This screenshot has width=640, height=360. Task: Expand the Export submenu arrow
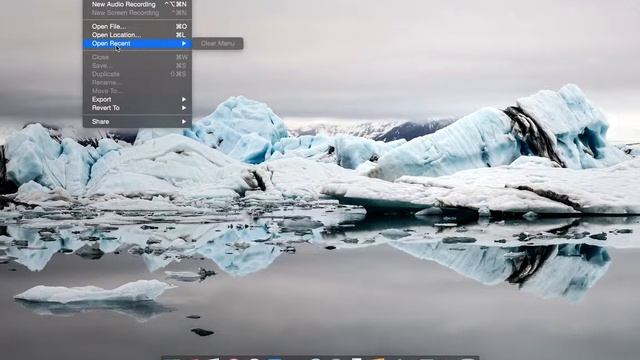click(x=184, y=99)
